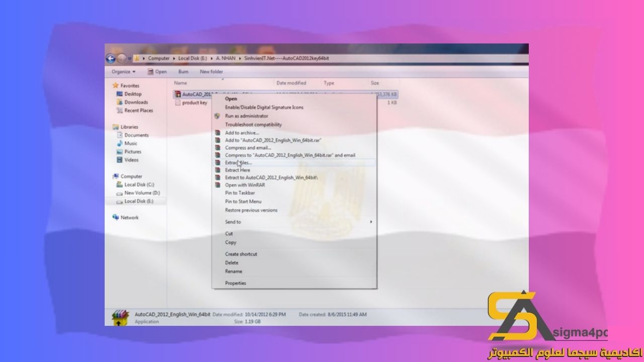Click the Pictures library icon
Image resolution: width=644 pixels, height=362 pixels.
120,152
